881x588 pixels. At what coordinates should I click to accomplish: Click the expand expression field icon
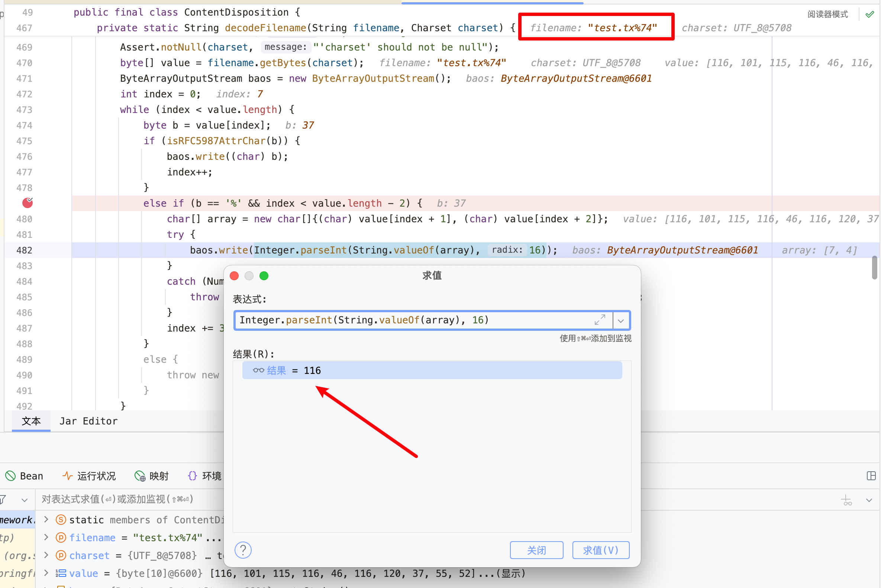(600, 320)
